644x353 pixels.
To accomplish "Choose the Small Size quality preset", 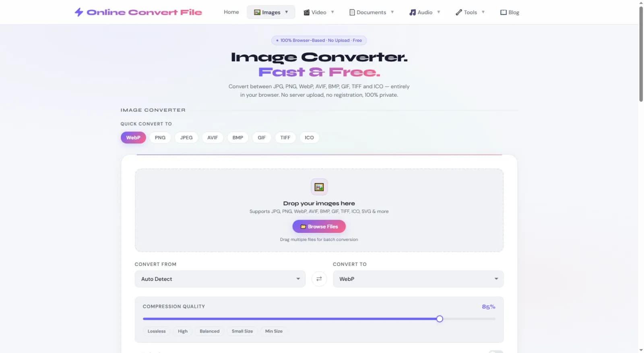I will pos(242,331).
